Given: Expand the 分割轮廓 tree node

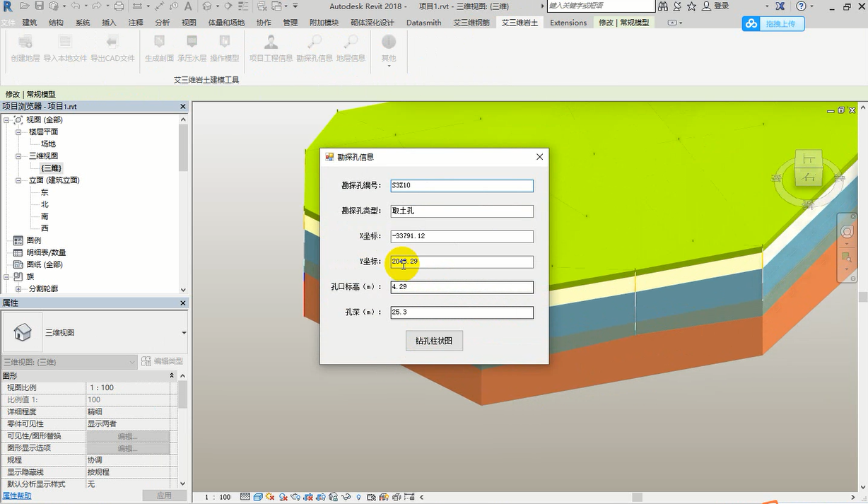Looking at the screenshot, I should 19,288.
